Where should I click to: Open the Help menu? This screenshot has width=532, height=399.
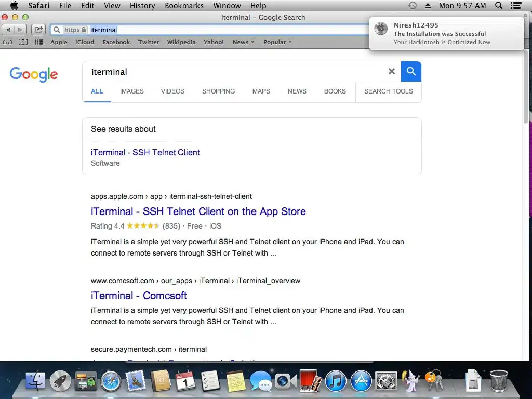pos(258,6)
